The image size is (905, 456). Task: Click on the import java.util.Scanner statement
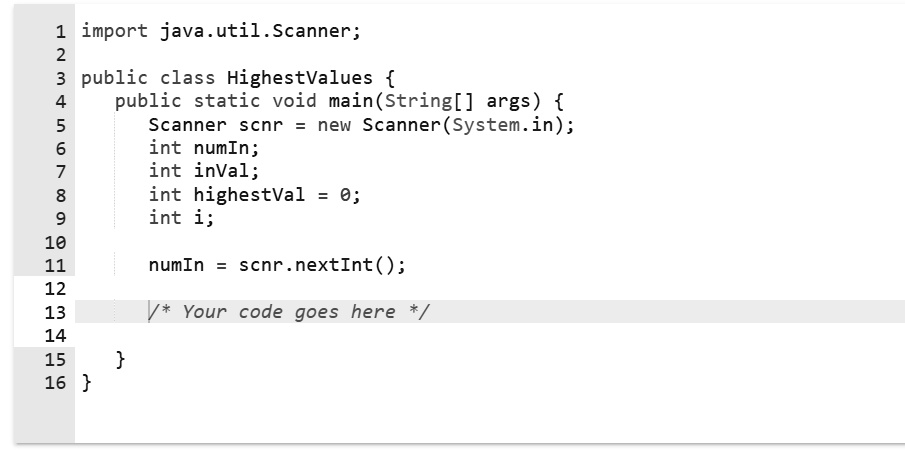click(x=221, y=31)
